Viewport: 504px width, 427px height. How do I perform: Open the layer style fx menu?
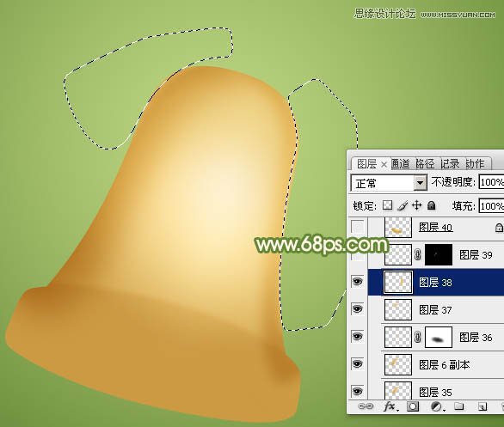[390, 407]
